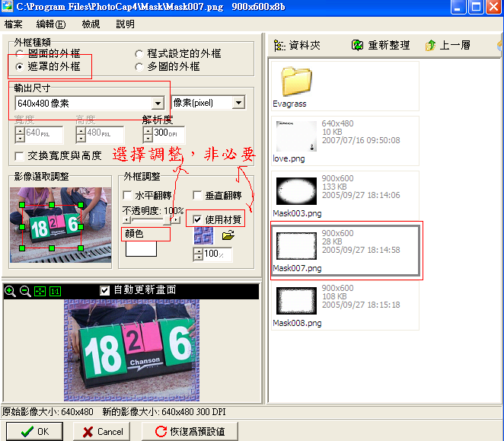Click the zoom out magnifier icon
This screenshot has width=504, height=441.
25,291
